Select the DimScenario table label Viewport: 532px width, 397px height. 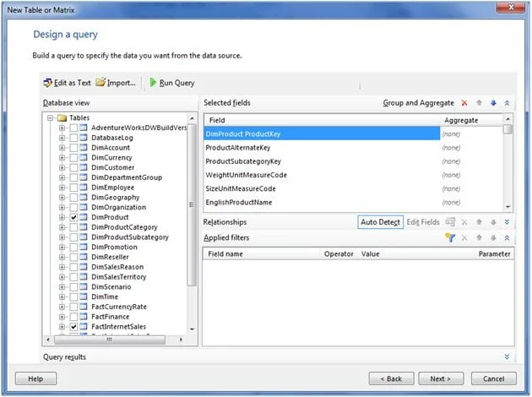pos(111,286)
